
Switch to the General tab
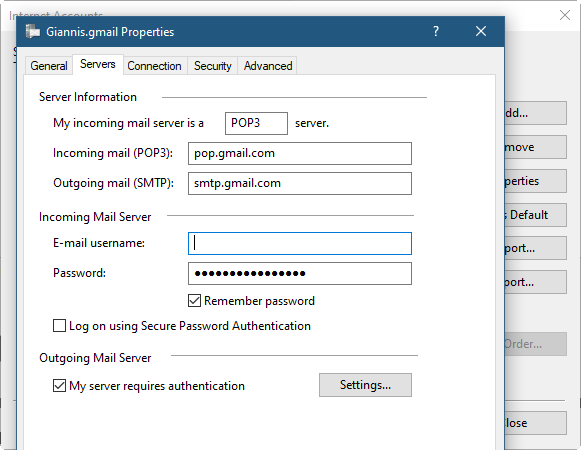point(49,66)
